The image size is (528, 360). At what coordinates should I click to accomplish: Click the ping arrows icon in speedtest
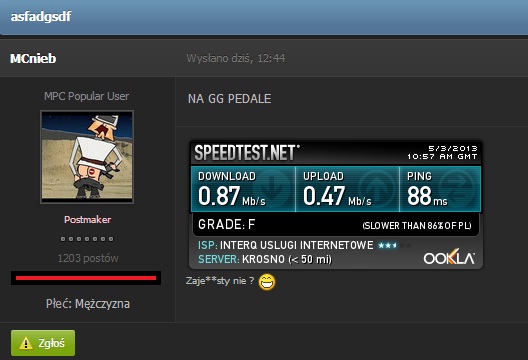[x=458, y=188]
